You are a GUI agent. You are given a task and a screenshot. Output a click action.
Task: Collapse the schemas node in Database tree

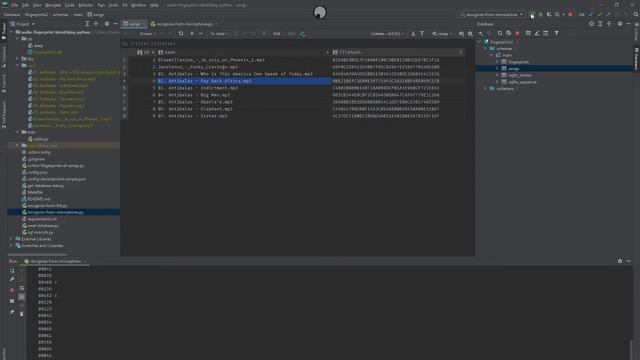click(x=486, y=48)
